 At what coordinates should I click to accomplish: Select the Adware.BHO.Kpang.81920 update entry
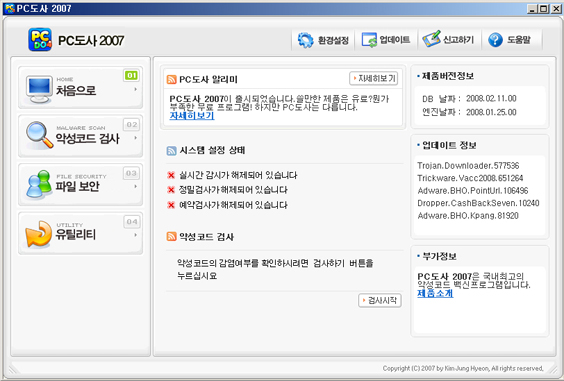(468, 216)
